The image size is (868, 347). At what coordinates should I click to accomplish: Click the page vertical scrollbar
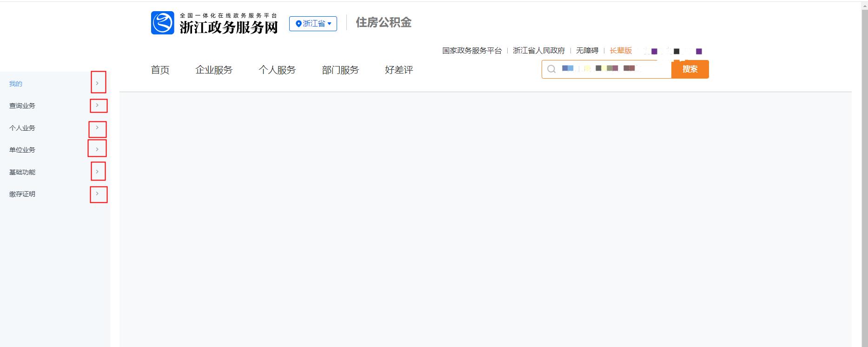[x=864, y=174]
